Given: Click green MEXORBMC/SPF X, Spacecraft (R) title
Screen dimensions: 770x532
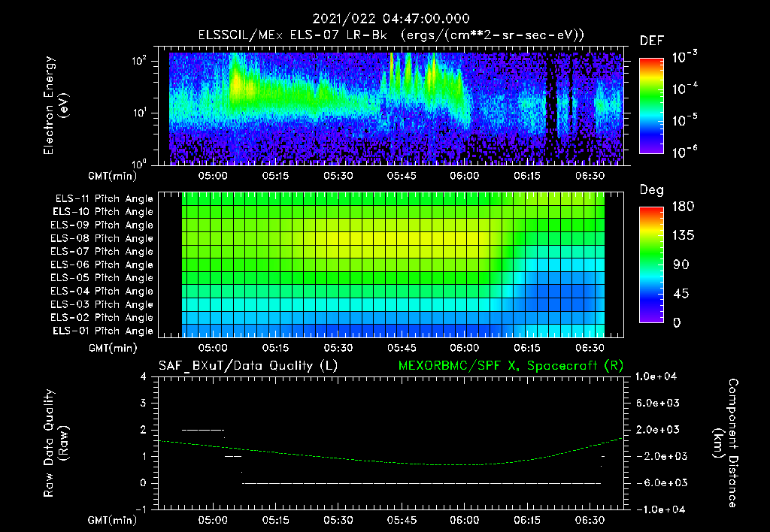Looking at the screenshot, I should tap(511, 366).
